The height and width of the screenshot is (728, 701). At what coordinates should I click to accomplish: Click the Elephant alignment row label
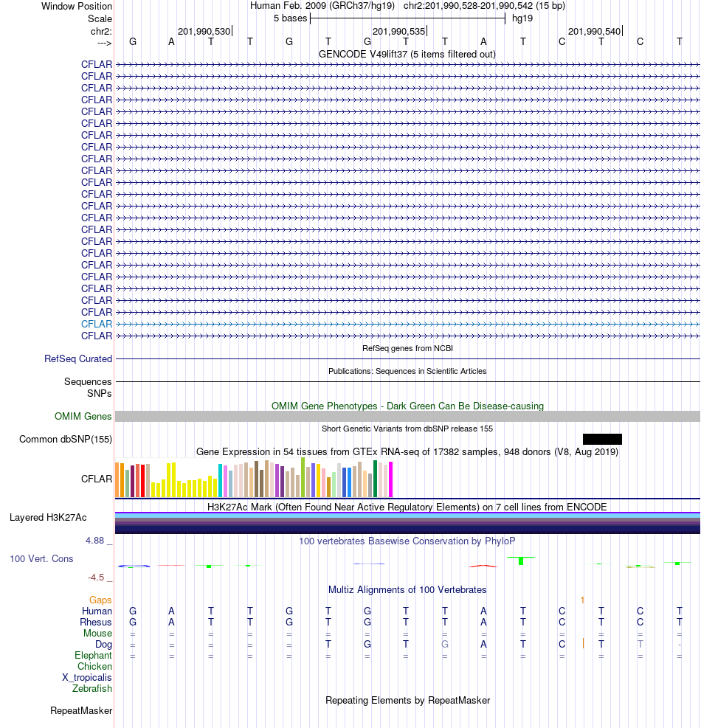pos(94,655)
